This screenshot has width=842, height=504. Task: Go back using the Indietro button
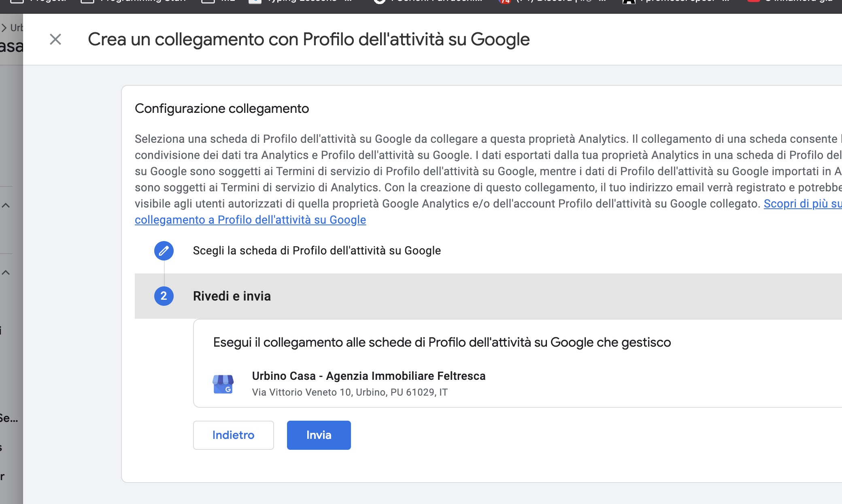click(234, 435)
